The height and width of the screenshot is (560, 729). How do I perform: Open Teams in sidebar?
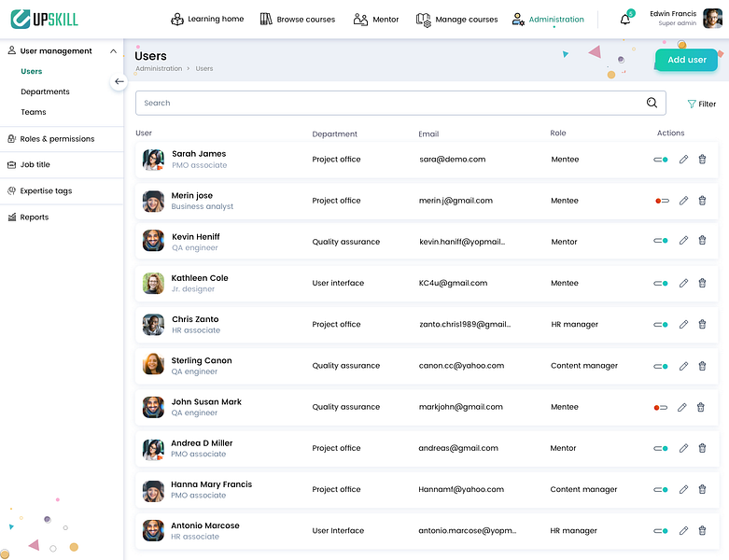pos(34,112)
